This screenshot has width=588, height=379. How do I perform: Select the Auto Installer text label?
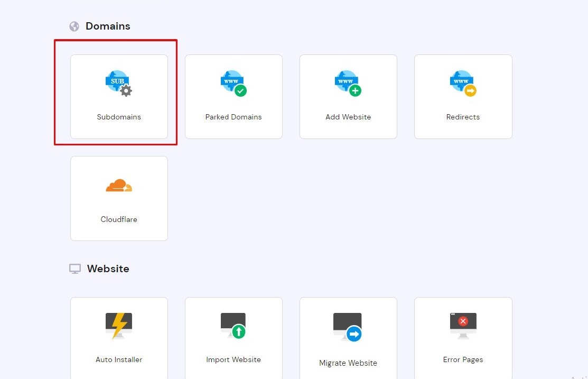119,359
